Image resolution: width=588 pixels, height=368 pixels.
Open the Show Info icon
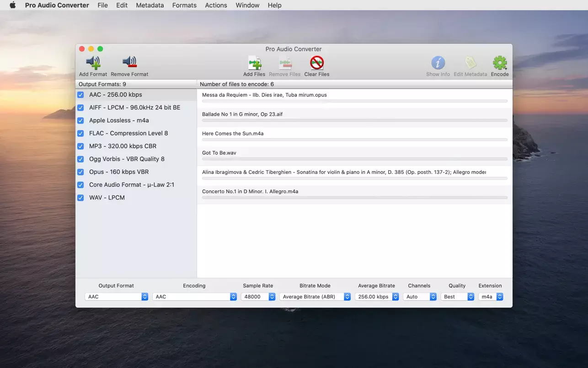[x=438, y=63]
